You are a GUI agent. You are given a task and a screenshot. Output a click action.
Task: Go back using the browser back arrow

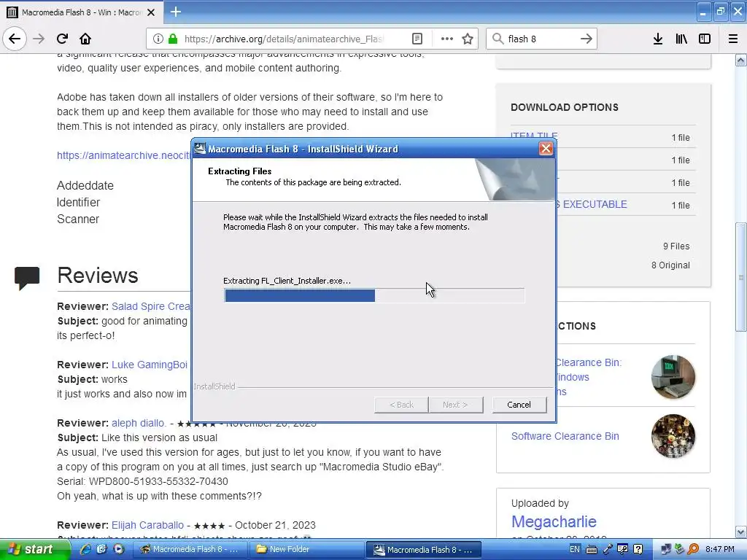[x=15, y=39]
